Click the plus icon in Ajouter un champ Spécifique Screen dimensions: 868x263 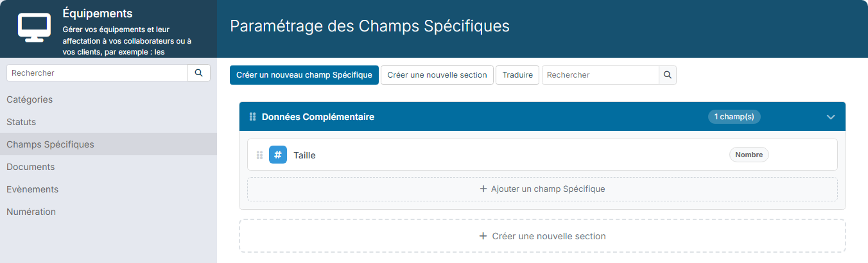click(483, 189)
